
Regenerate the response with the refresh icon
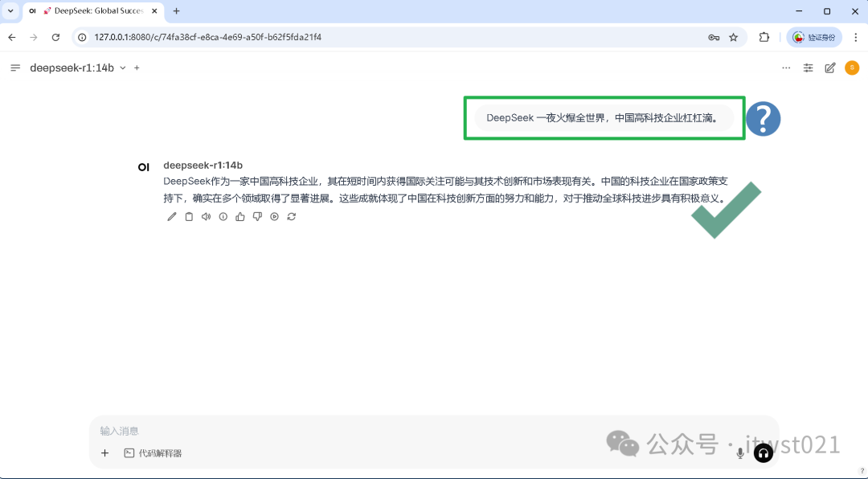click(x=291, y=216)
